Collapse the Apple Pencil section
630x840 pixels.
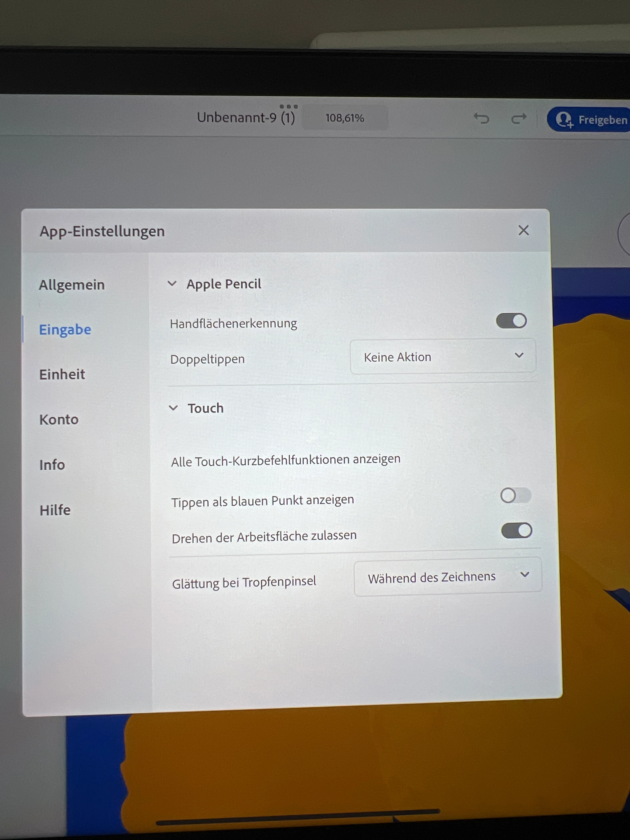[x=172, y=284]
